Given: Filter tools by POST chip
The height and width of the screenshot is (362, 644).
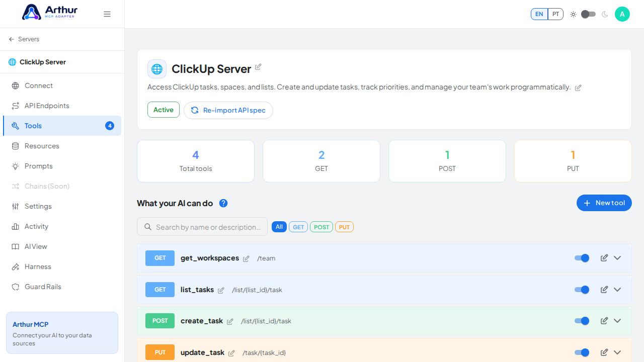Looking at the screenshot, I should 321,227.
